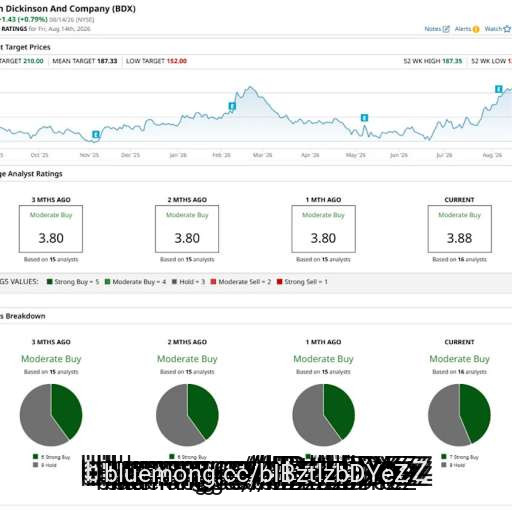The width and height of the screenshot is (512, 512).
Task: Click Moderate Buy heading above 3 MTHS AGO pie
Action: [x=51, y=359]
